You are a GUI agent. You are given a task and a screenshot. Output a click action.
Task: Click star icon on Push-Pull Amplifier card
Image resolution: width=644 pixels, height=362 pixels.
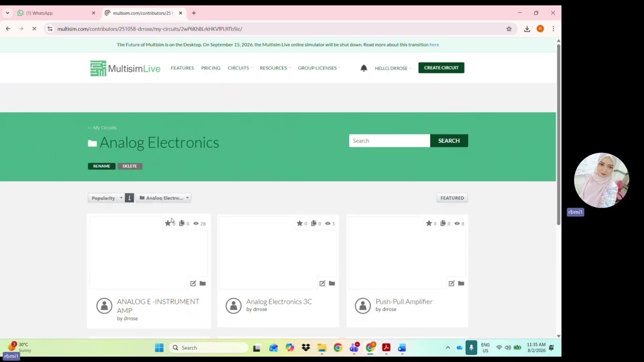(429, 223)
